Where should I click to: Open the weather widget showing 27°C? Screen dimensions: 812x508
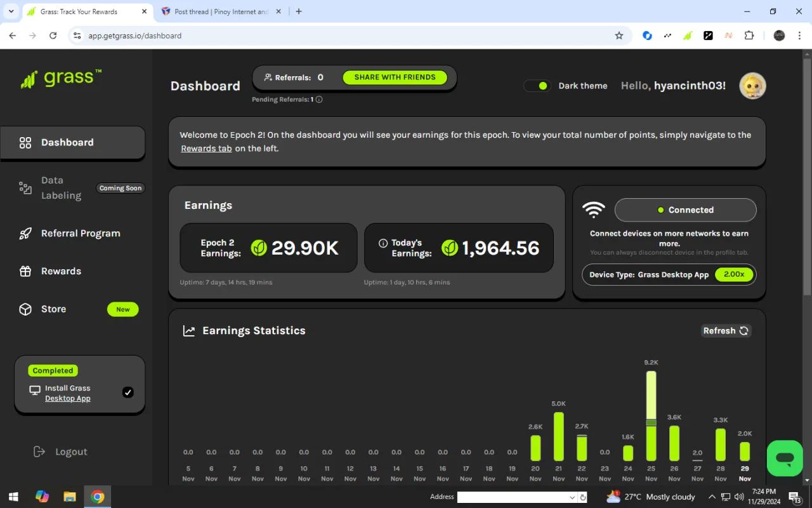coord(650,497)
